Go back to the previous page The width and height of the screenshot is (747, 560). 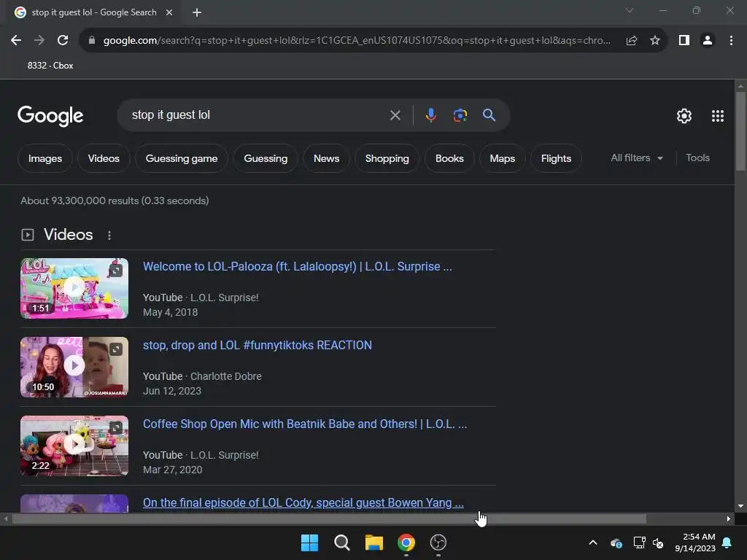coord(16,41)
